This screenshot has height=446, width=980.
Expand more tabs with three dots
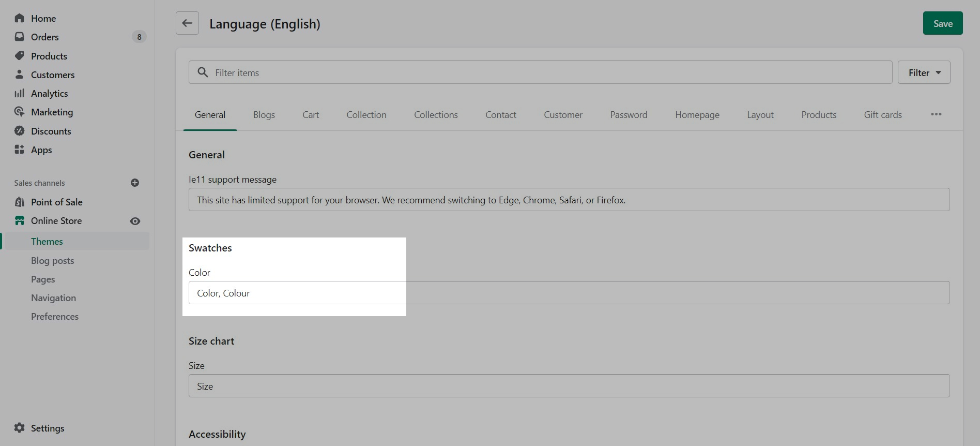point(936,114)
